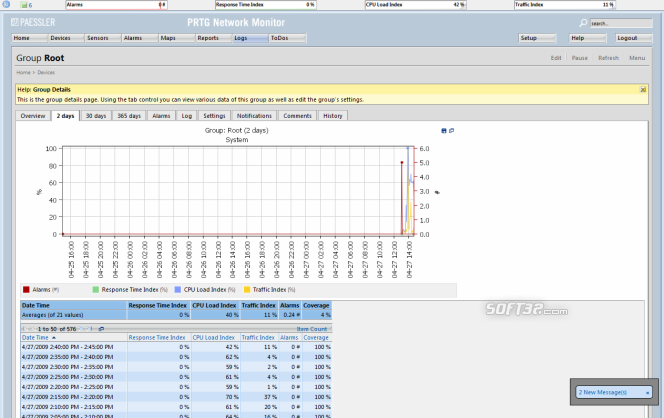Click the Paessler logo

click(x=33, y=22)
